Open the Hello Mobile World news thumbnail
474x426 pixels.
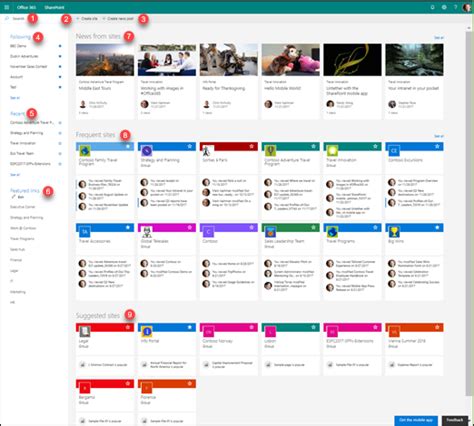point(291,60)
